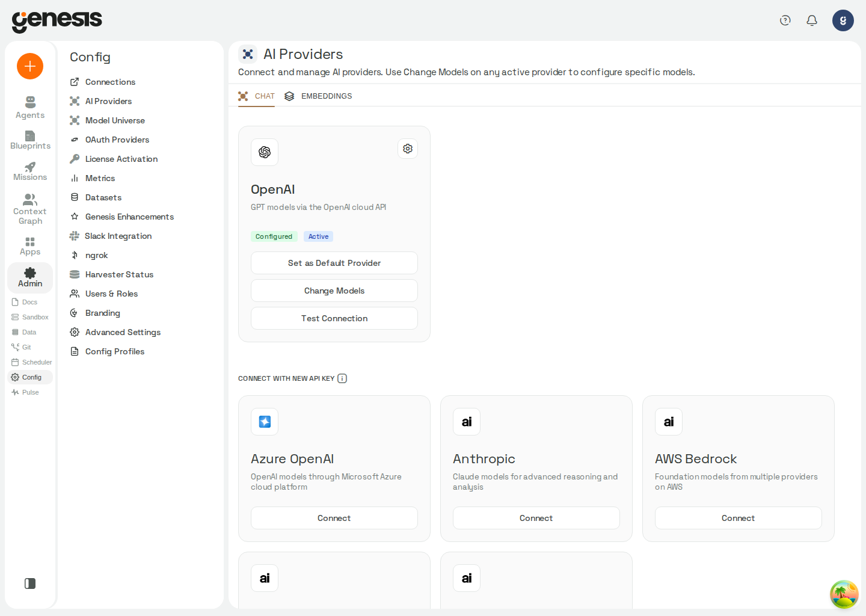
Task: Click the Azure OpenAI logo icon
Action: coord(265,422)
